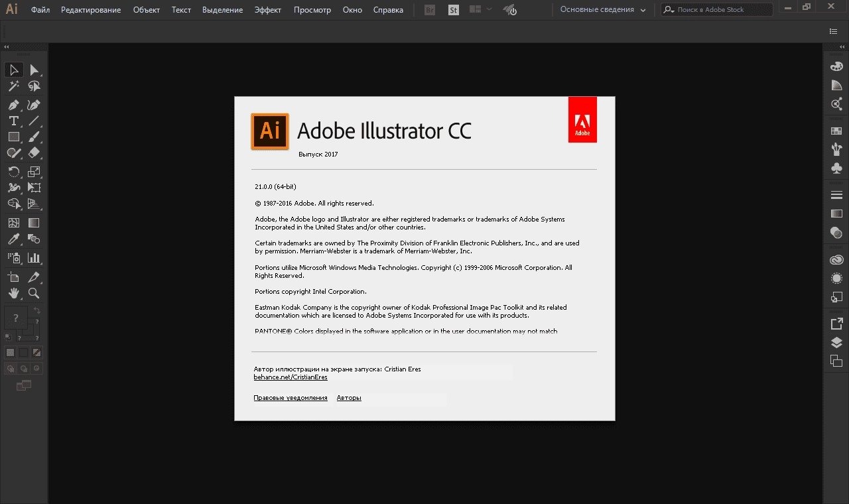The image size is (849, 504).
Task: Click the Fill color box
Action: tap(16, 318)
